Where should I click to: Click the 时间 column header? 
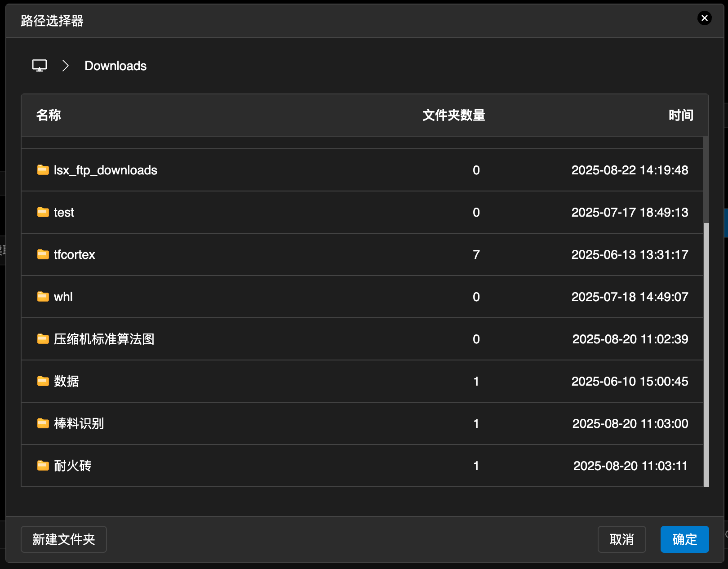(681, 115)
